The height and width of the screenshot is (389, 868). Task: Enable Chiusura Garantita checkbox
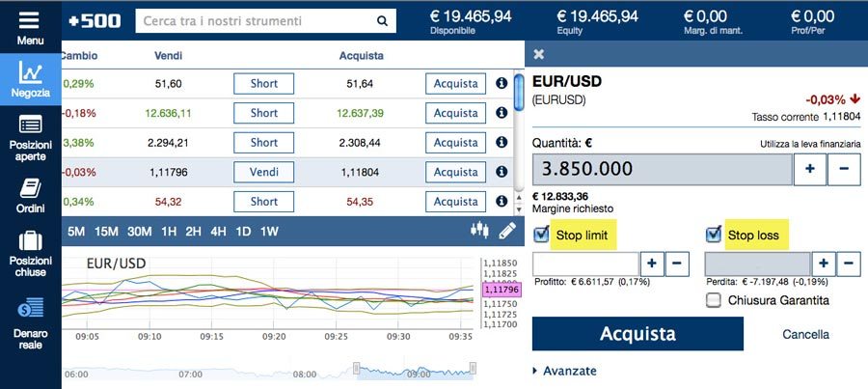click(x=714, y=300)
